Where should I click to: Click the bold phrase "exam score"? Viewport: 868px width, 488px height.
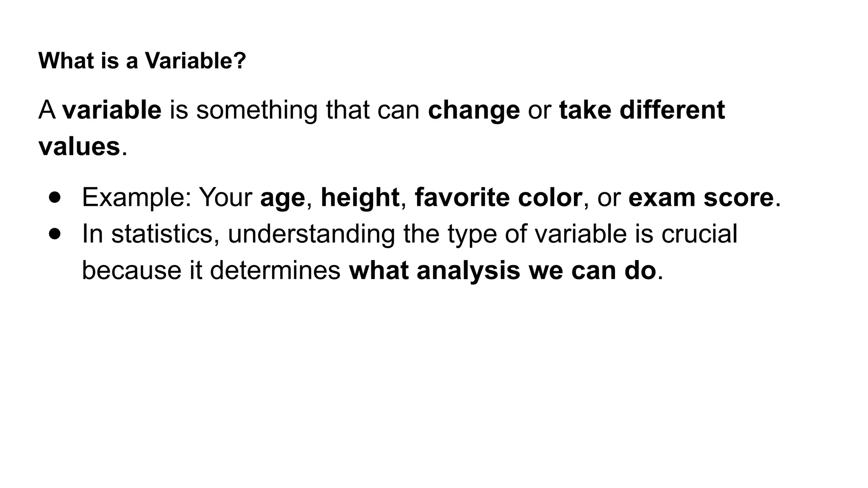701,197
